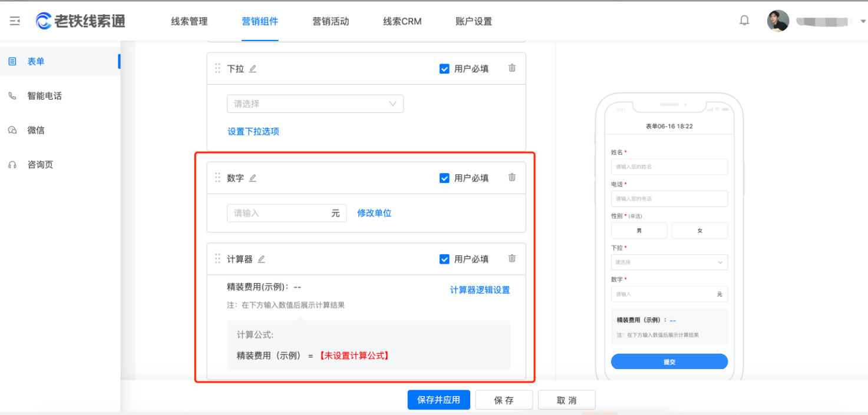The image size is (868, 415).
Task: Open the 请选择 dropdown
Action: pyautogui.click(x=315, y=104)
